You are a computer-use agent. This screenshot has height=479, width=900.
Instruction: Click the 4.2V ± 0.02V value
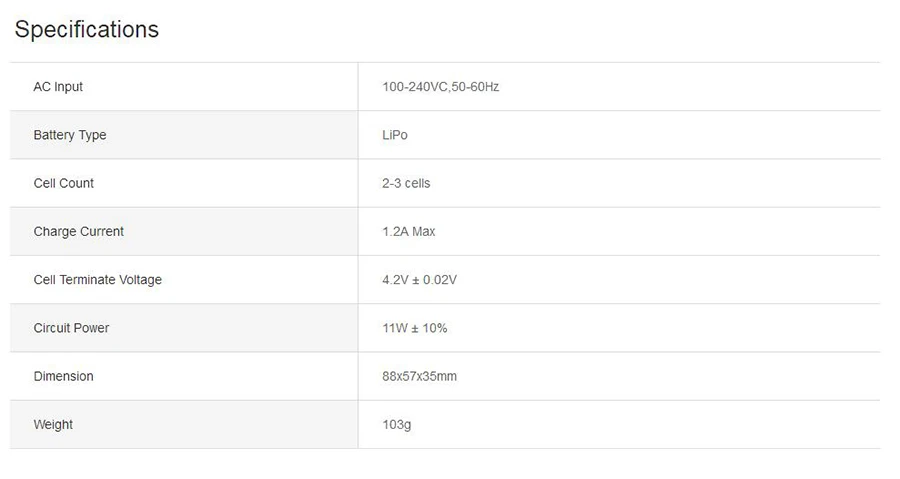pos(420,279)
